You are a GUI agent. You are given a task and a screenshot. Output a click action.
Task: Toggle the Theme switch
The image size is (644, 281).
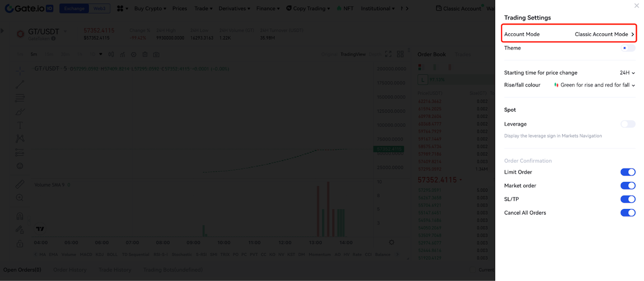(627, 48)
